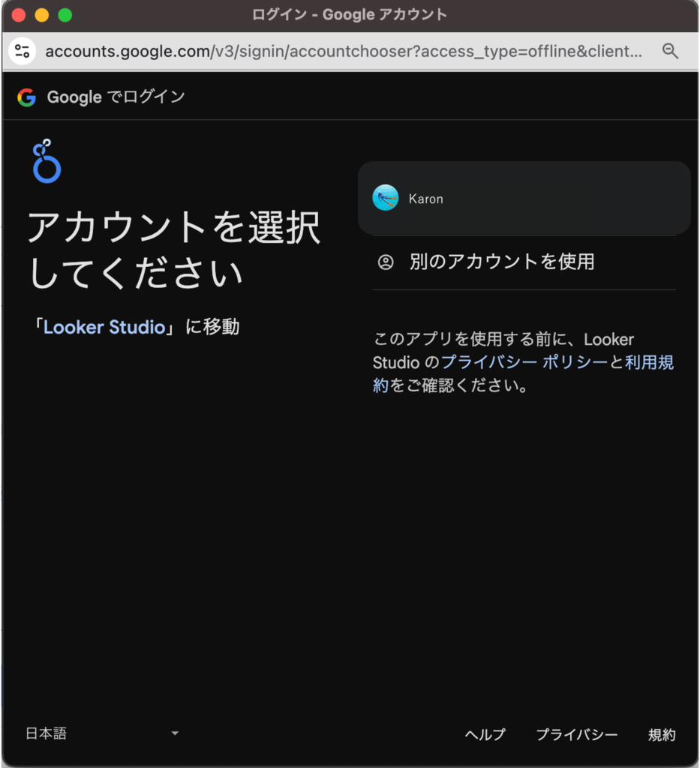Screen dimensions: 700x768
Task: Click the magnifier zoom icon in address bar
Action: (x=670, y=51)
